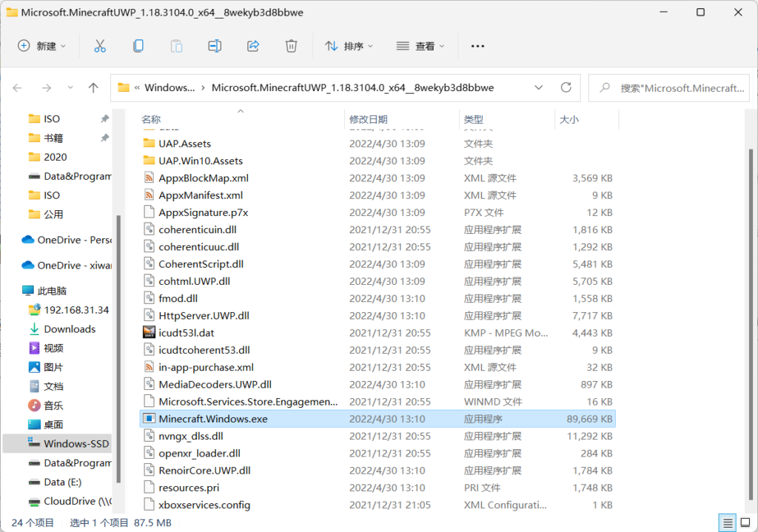Click the nvngx_dlss.dll file icon
The width and height of the screenshot is (758, 532).
point(149,437)
